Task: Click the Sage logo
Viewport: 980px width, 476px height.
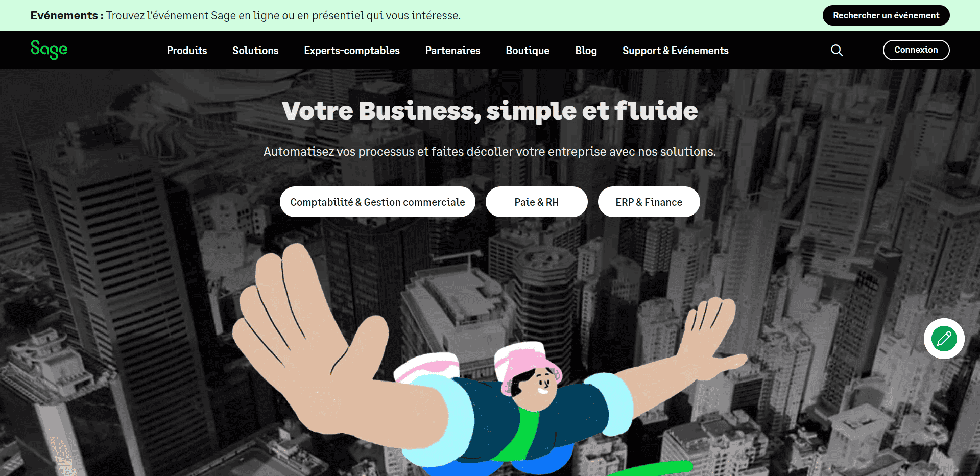Action: [x=49, y=50]
